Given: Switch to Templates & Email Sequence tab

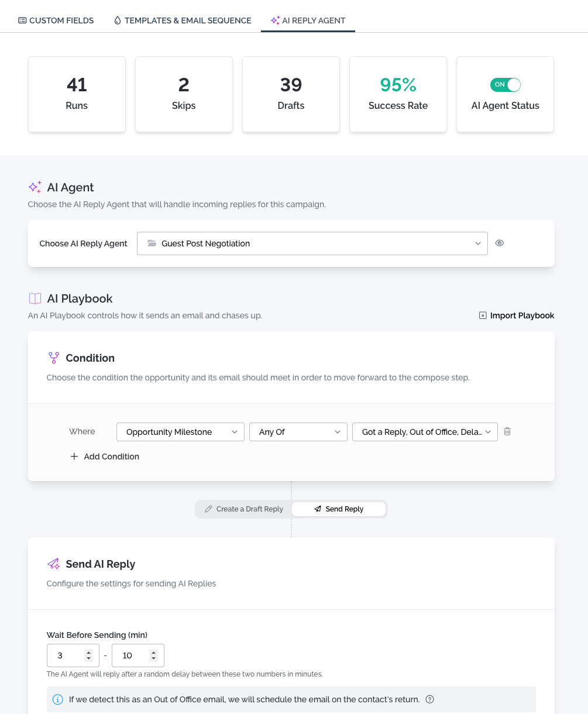Looking at the screenshot, I should (x=183, y=20).
